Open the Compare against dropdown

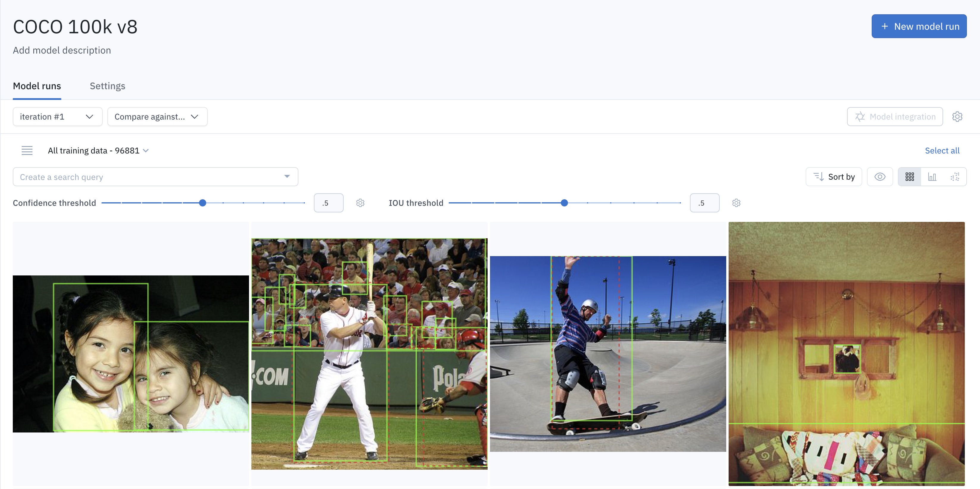(157, 116)
